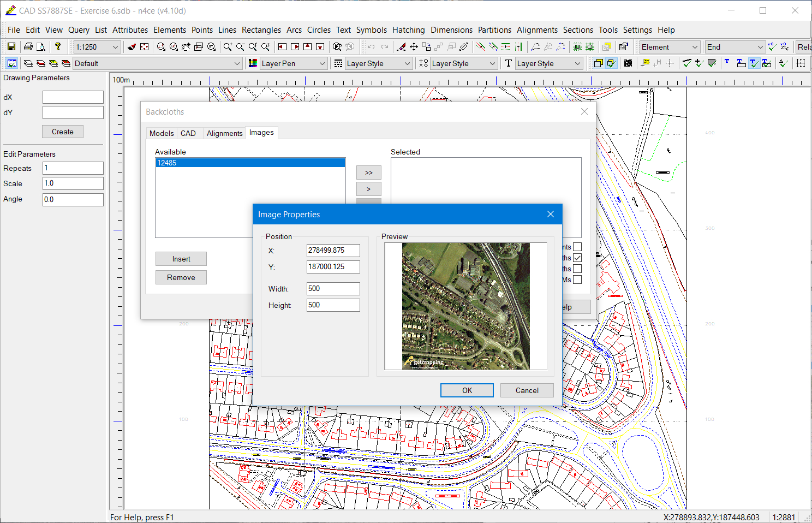Click the Save icon in the toolbar
Screen dimensions: 812x523
(x=11, y=47)
